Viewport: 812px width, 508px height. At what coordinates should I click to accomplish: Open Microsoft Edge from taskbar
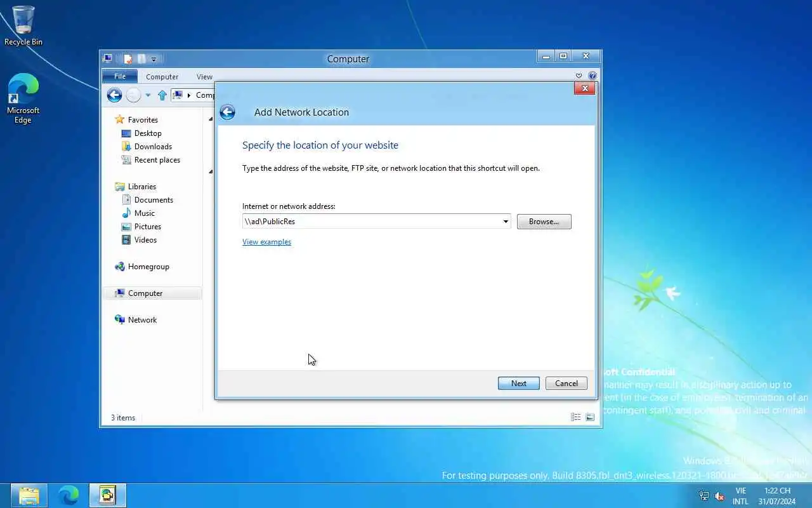click(69, 495)
